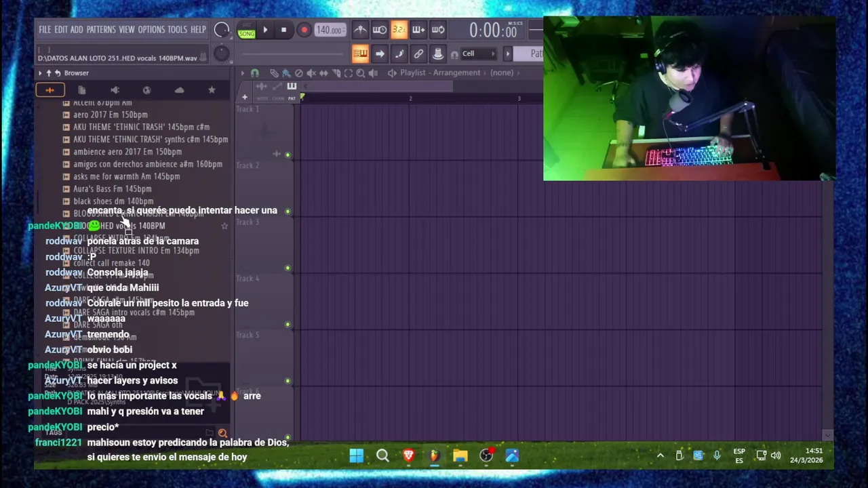Select the Browser speaker plugin tab
The image size is (868, 488).
tap(115, 89)
